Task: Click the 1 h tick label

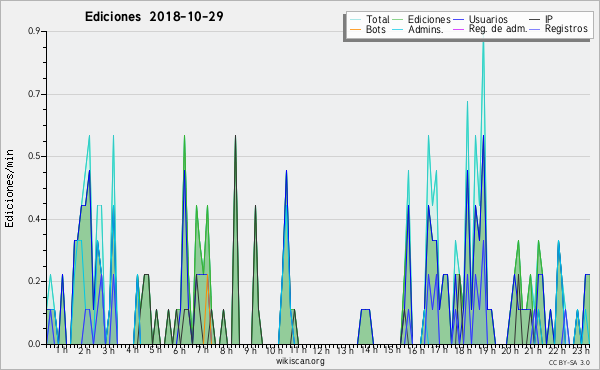Action: pyautogui.click(x=62, y=350)
